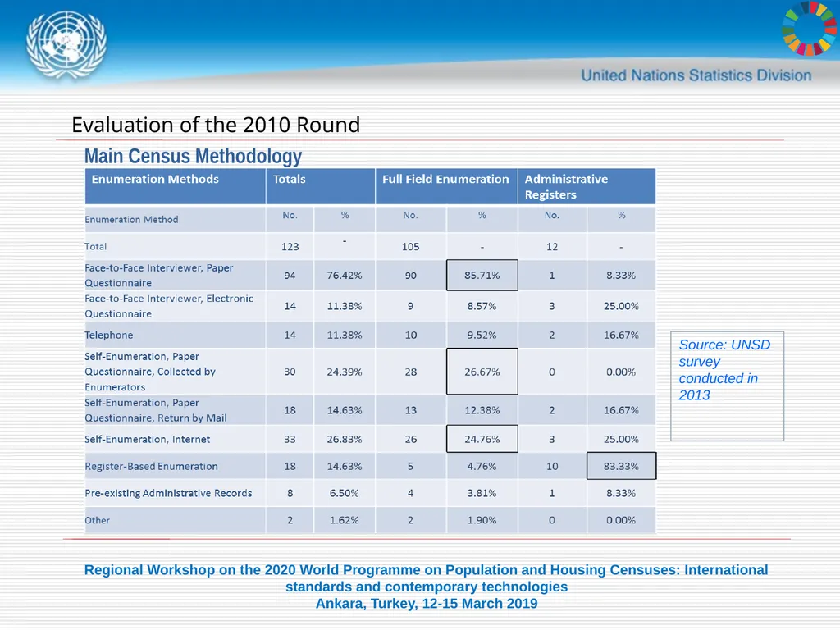Image resolution: width=840 pixels, height=630 pixels.
Task: Click the '1.62%' cell
Action: tap(345, 520)
